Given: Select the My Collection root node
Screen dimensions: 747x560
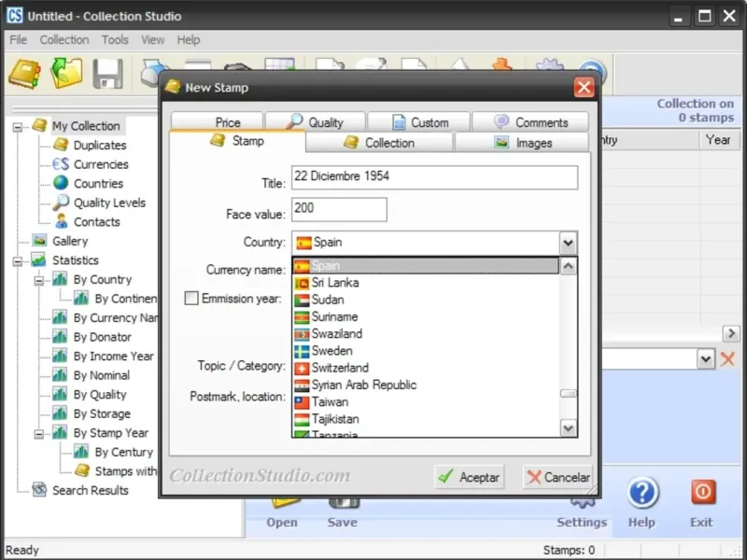Looking at the screenshot, I should [86, 126].
